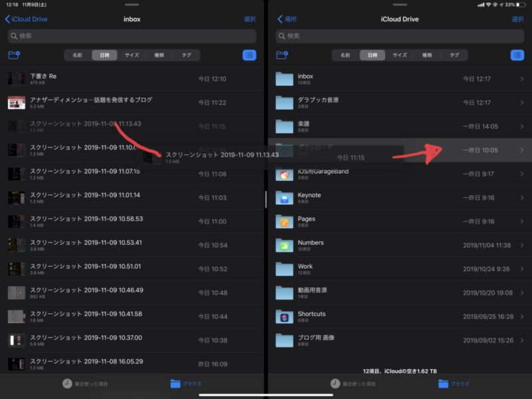Image resolution: width=532 pixels, height=399 pixels.
Task: Sort inbox by 名前
Action: point(77,55)
